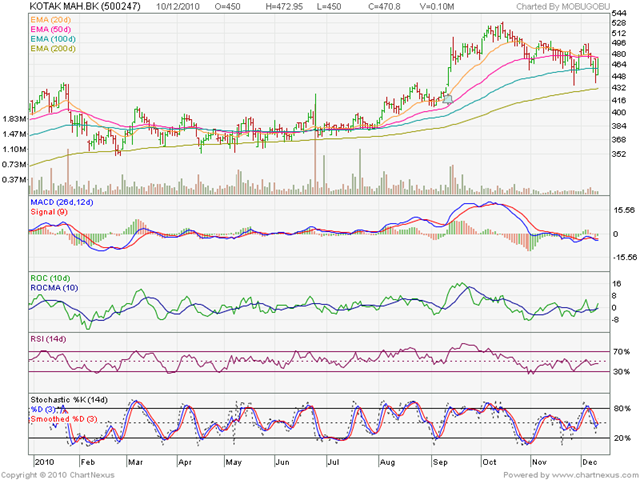Screen dimensions: 640x480
Task: Click the 528 price axis label
Action: point(619,23)
